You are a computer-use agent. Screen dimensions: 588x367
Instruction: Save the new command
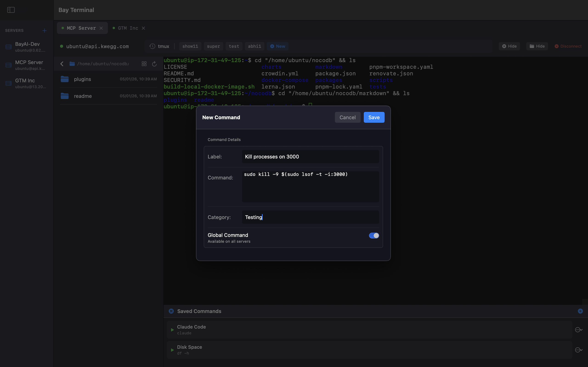(x=374, y=117)
